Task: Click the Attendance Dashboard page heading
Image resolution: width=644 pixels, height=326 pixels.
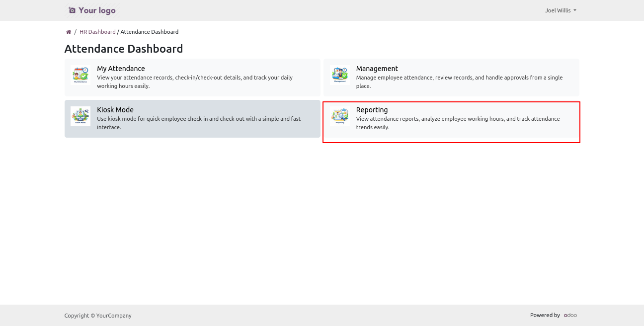Action: click(x=124, y=49)
